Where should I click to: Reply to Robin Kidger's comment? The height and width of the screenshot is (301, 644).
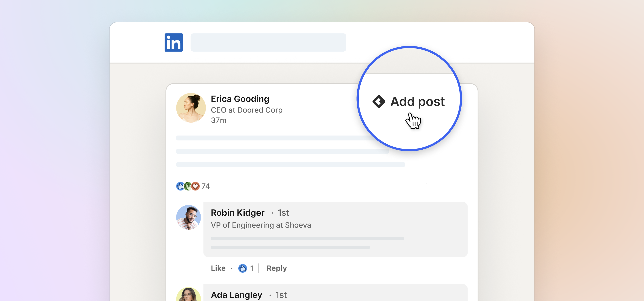277,268
